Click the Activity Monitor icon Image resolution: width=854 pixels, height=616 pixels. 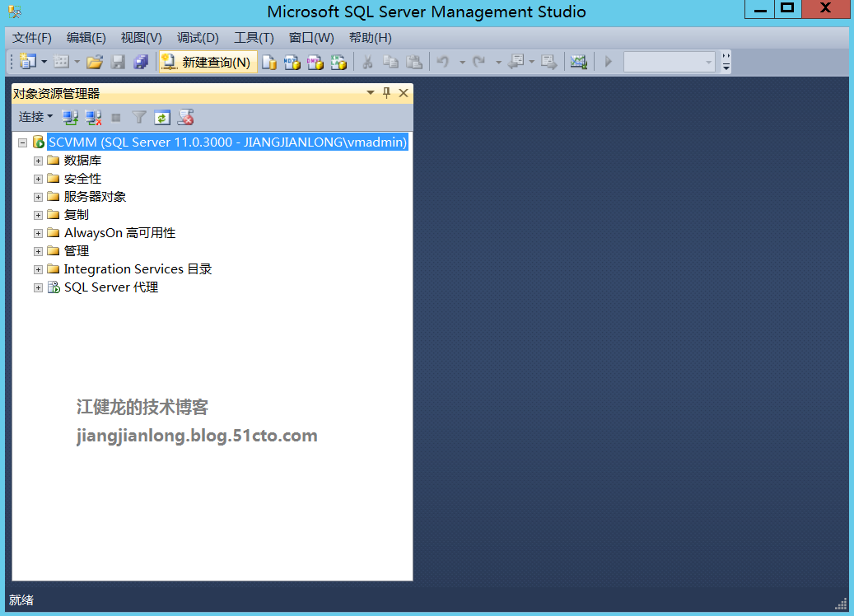578,62
